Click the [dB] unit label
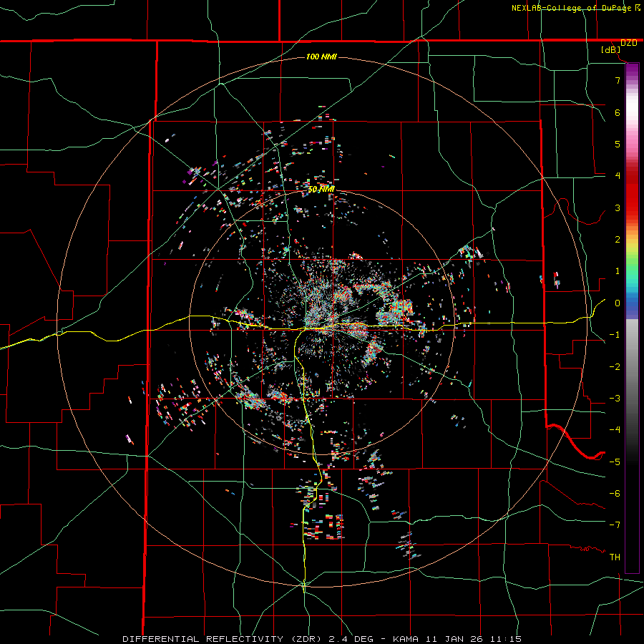The width and height of the screenshot is (644, 644). [611, 49]
